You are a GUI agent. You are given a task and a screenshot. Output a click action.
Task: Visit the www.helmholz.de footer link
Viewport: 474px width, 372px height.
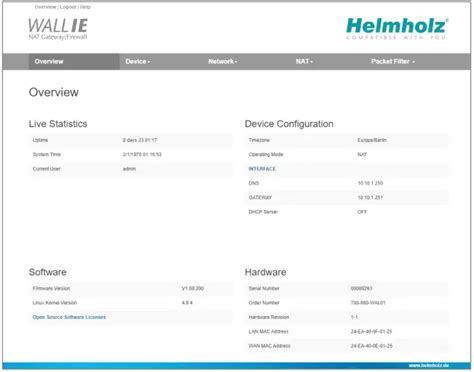[x=429, y=366]
